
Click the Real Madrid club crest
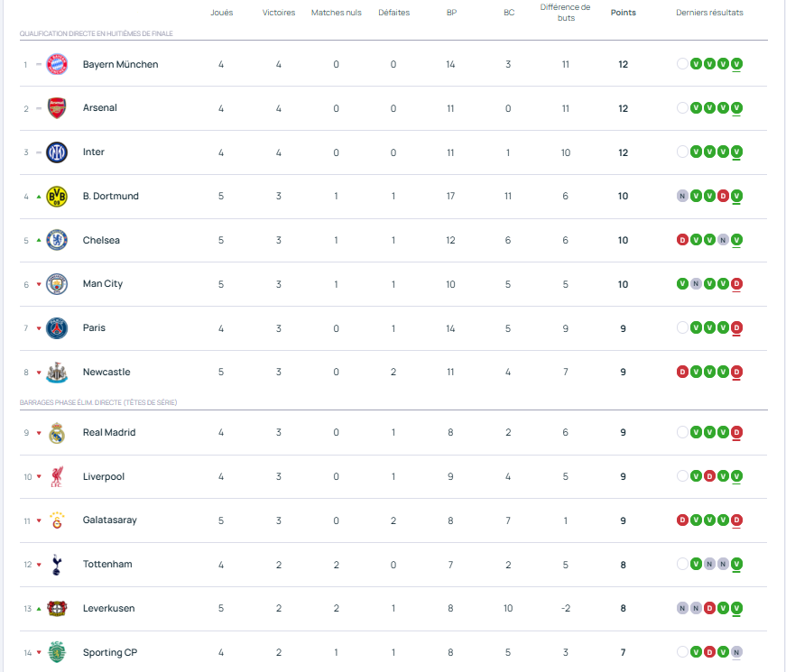(57, 433)
